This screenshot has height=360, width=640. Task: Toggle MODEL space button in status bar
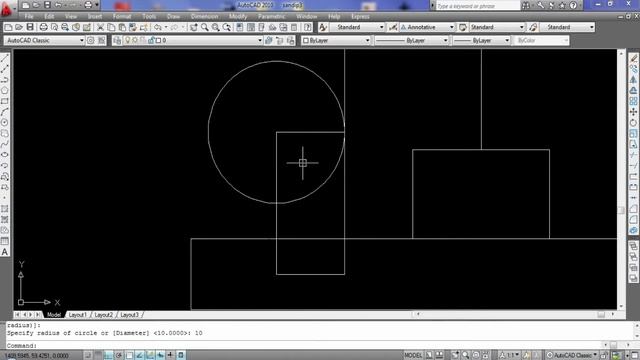[x=413, y=356]
